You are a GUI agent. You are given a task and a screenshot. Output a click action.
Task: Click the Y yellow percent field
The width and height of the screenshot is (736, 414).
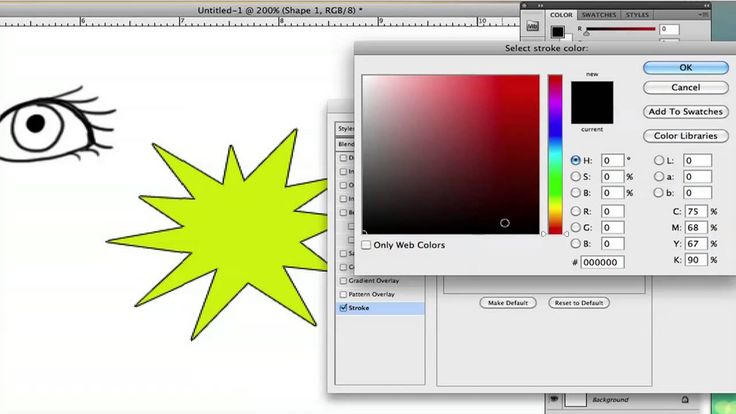[696, 244]
